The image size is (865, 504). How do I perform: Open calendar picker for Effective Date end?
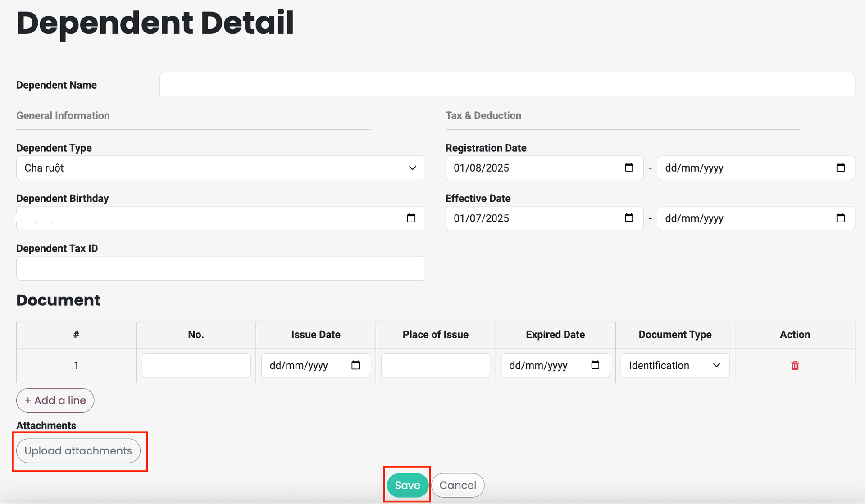[840, 218]
